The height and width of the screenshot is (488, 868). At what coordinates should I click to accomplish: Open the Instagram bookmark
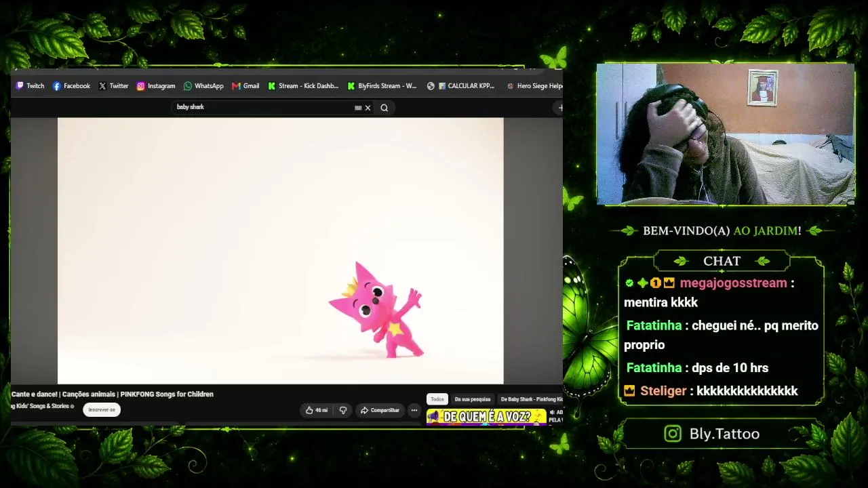point(156,86)
